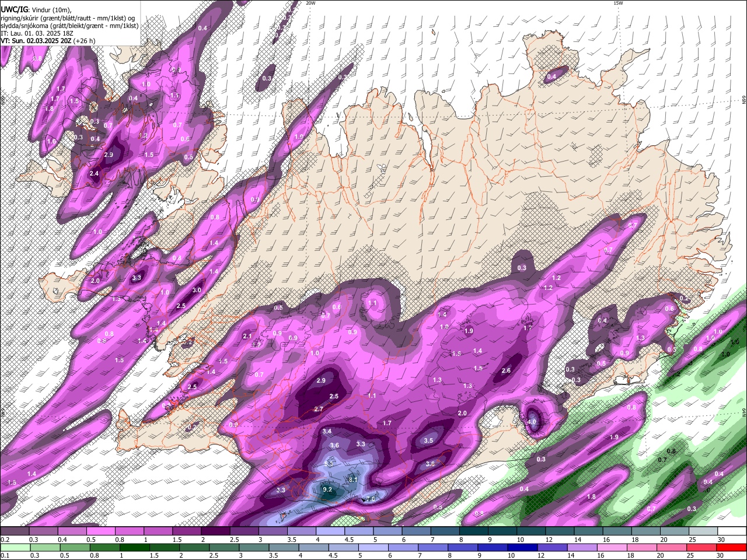Click the '8.1' precipitation value
The width and height of the screenshot is (747, 560).
coord(352,480)
